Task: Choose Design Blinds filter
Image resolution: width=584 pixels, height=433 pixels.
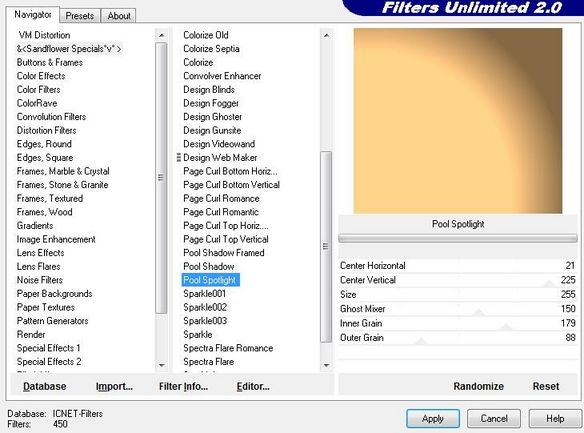Action: [x=209, y=89]
